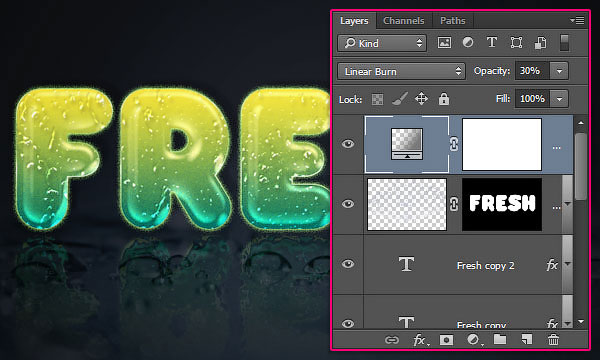Image resolution: width=600 pixels, height=360 pixels.
Task: Open the Linear Burn blend mode dropdown
Action: (401, 71)
